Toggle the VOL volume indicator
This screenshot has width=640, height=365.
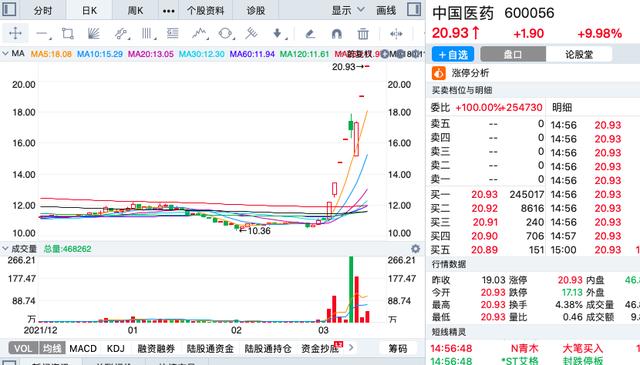pyautogui.click(x=23, y=348)
